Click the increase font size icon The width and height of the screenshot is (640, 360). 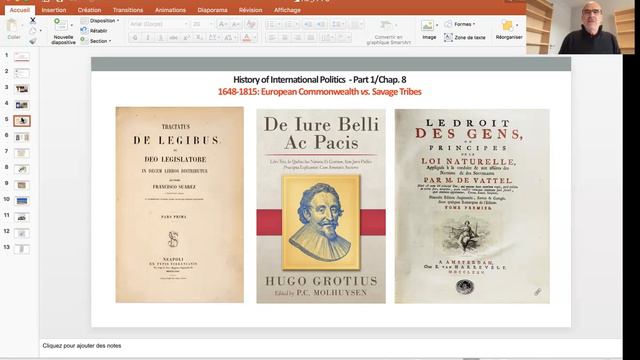click(x=222, y=24)
